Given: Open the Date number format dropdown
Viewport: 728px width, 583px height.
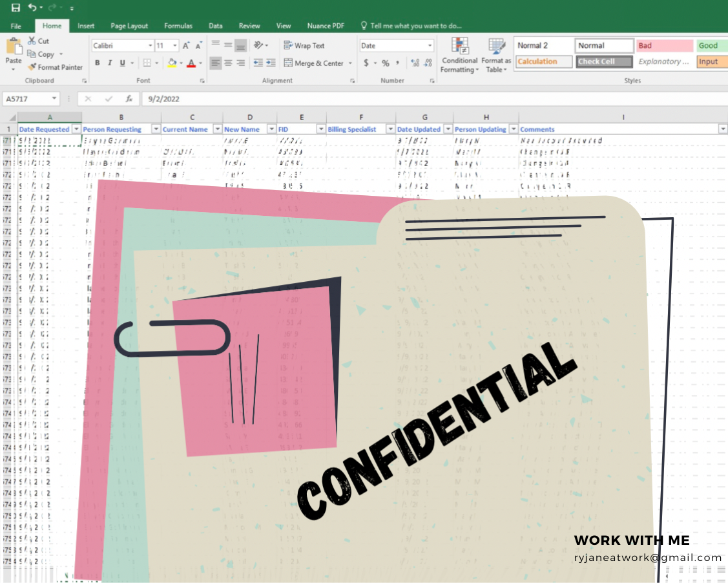Looking at the screenshot, I should coord(430,45).
